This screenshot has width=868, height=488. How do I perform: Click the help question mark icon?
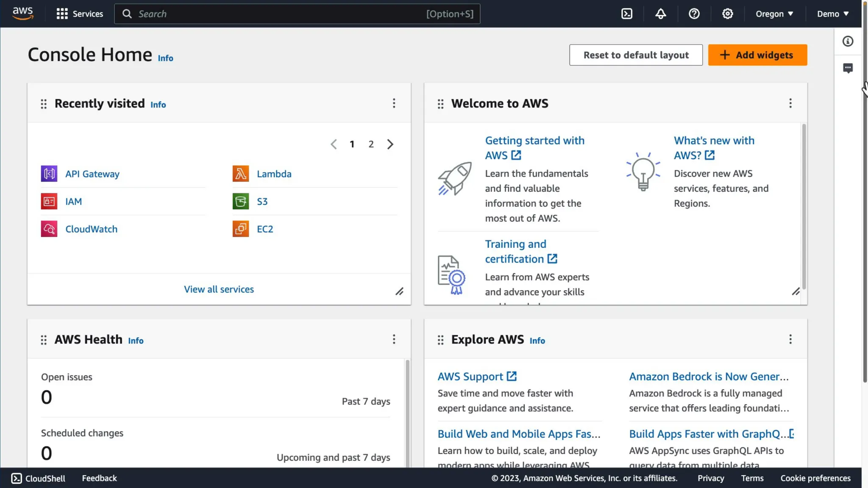click(x=694, y=14)
